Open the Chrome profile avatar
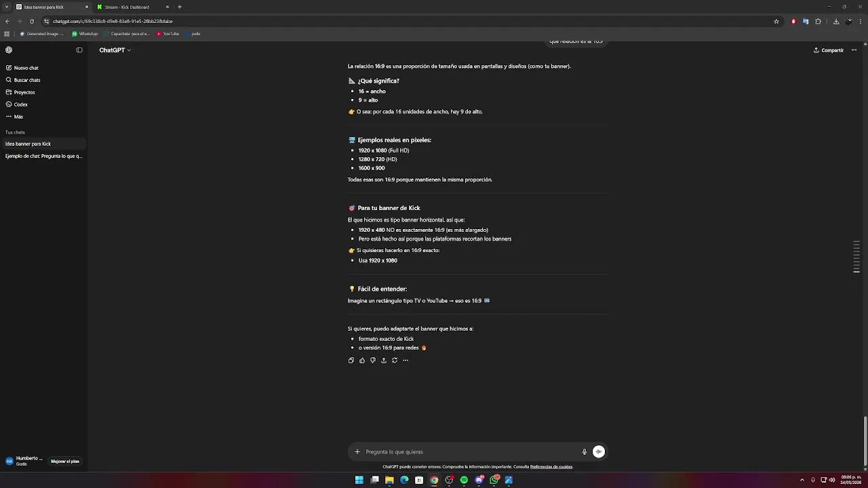The height and width of the screenshot is (488, 868). [848, 21]
